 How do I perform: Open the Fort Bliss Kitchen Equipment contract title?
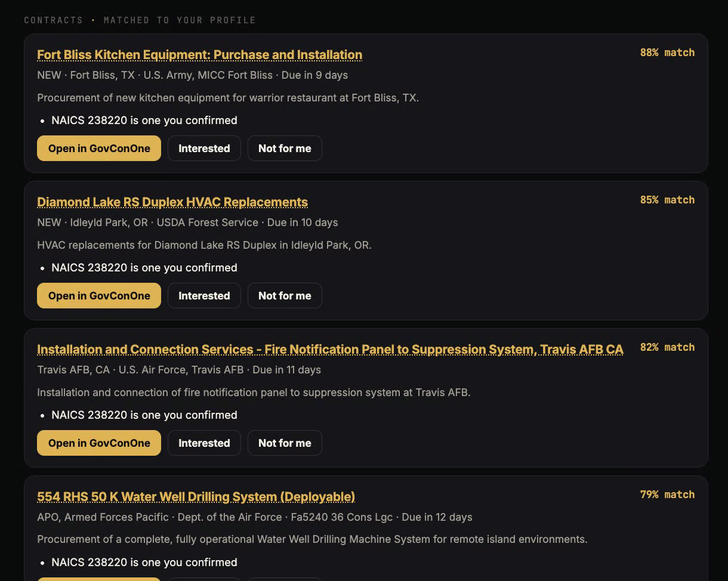[199, 55]
